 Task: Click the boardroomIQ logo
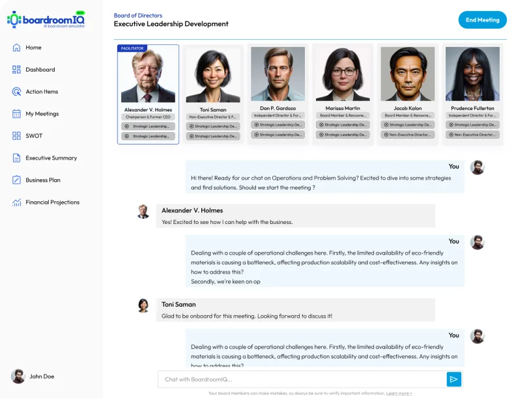[46, 20]
